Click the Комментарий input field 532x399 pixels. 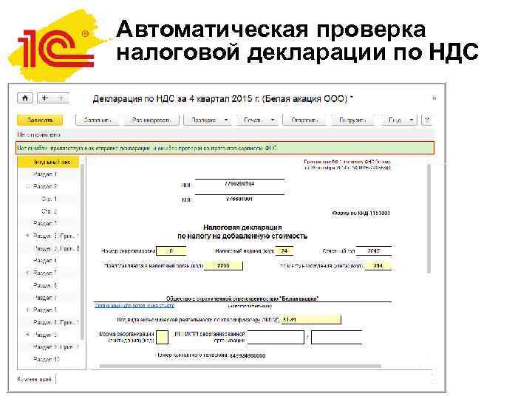pyautogui.click(x=243, y=379)
